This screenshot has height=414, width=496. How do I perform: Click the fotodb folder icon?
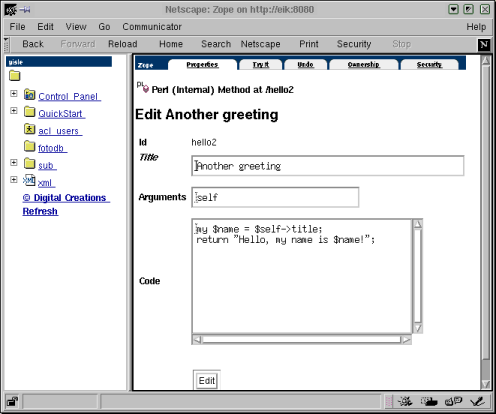point(29,146)
